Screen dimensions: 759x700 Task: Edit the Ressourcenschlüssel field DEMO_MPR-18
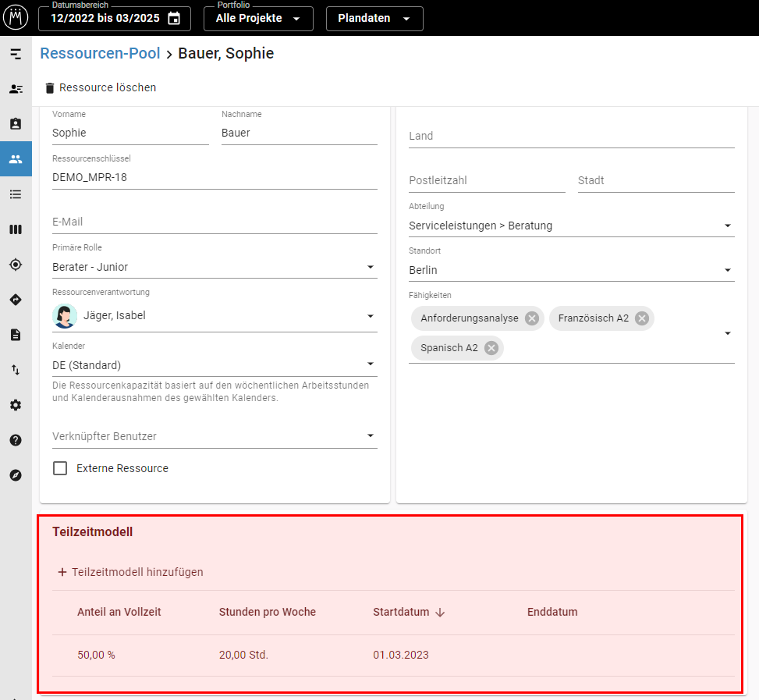pyautogui.click(x=215, y=177)
